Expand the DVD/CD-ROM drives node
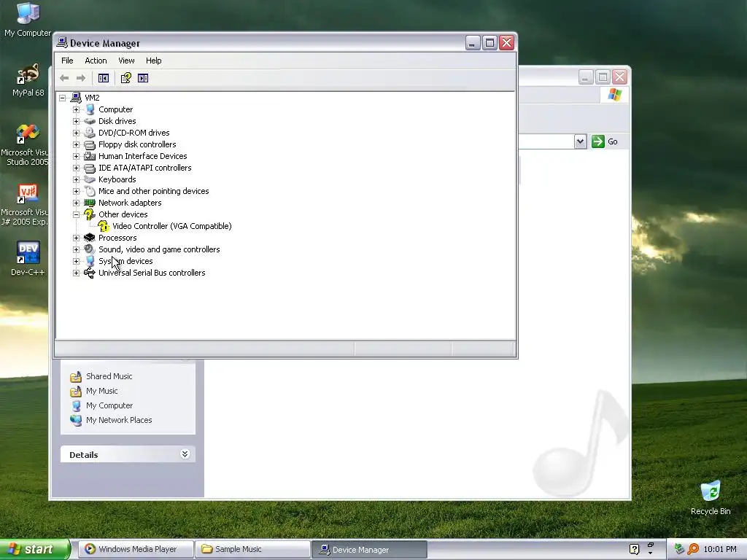This screenshot has width=747, height=560. click(76, 133)
